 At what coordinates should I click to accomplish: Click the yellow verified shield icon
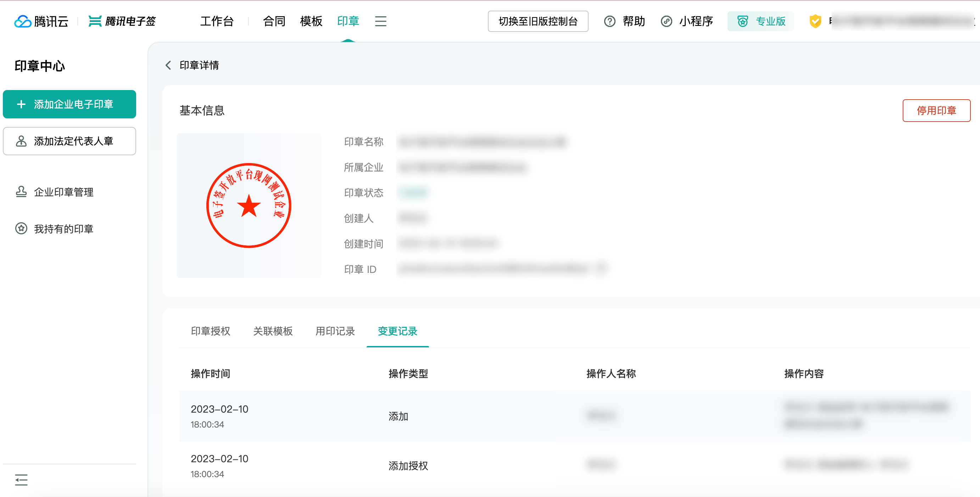[x=815, y=21]
